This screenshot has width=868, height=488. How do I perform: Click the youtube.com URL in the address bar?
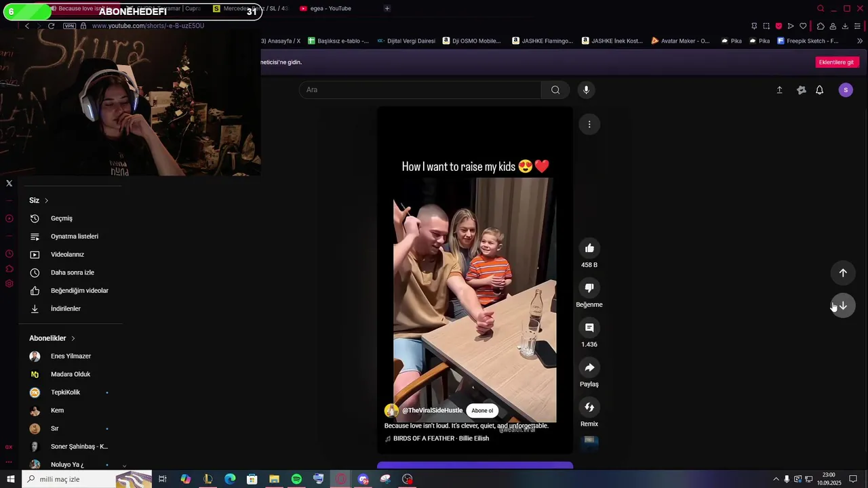(148, 26)
